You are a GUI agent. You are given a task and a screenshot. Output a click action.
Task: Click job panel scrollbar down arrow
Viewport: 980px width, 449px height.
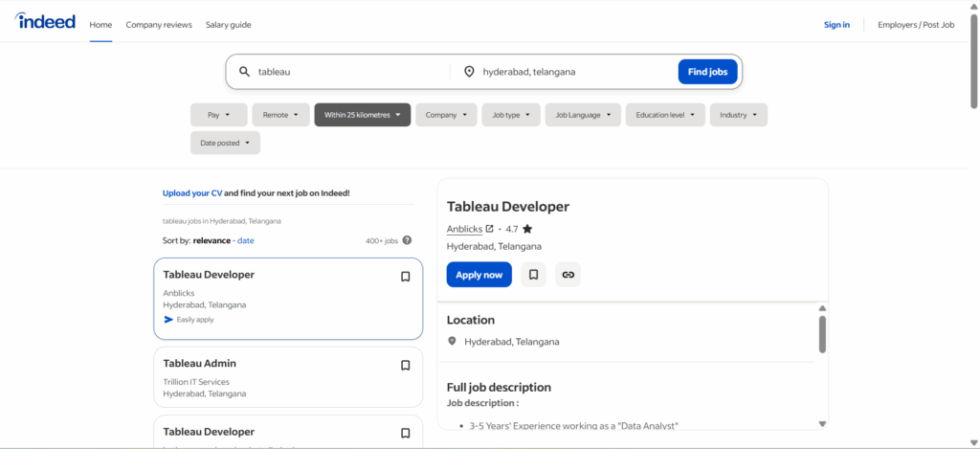click(x=822, y=424)
